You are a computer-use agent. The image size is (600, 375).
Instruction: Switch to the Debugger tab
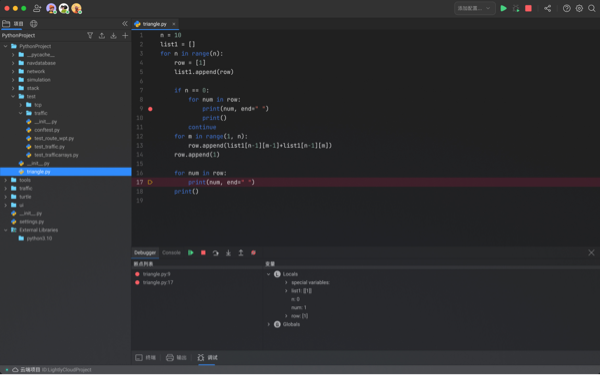145,253
